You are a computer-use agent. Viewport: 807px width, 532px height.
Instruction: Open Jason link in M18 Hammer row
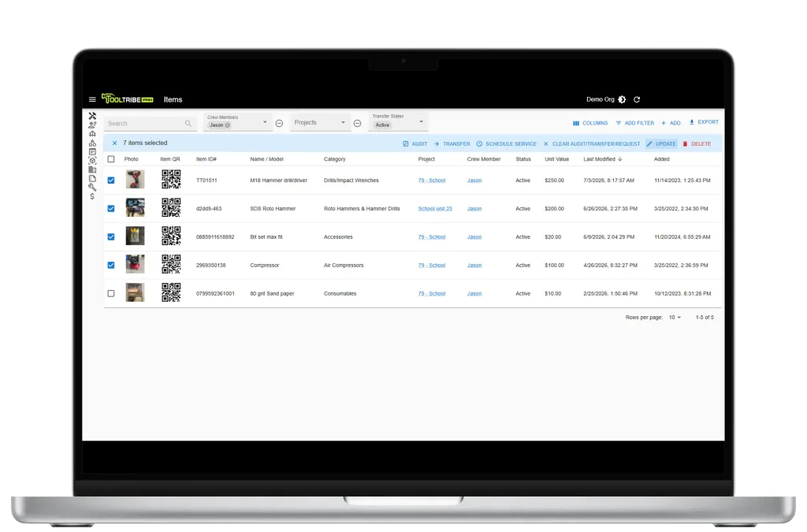pyautogui.click(x=474, y=180)
